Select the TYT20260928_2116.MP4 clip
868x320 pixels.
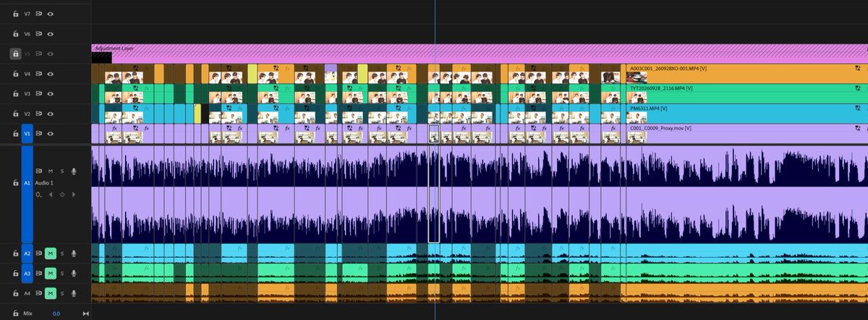pos(747,93)
